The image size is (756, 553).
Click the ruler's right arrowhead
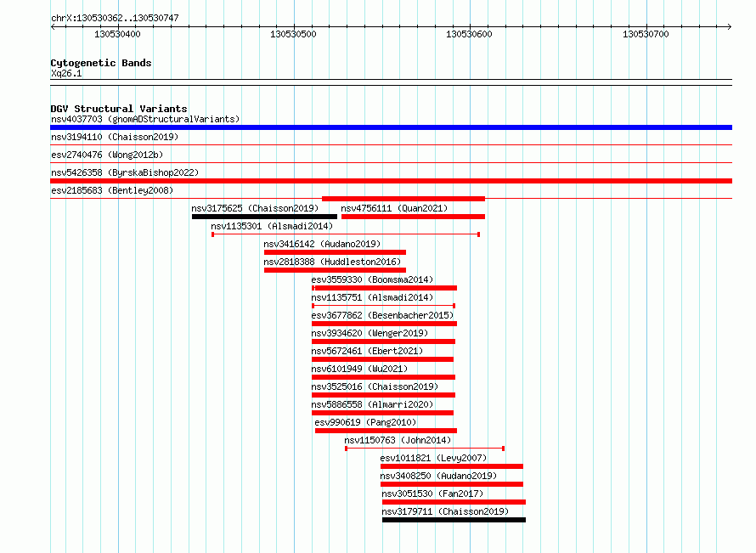(x=730, y=27)
